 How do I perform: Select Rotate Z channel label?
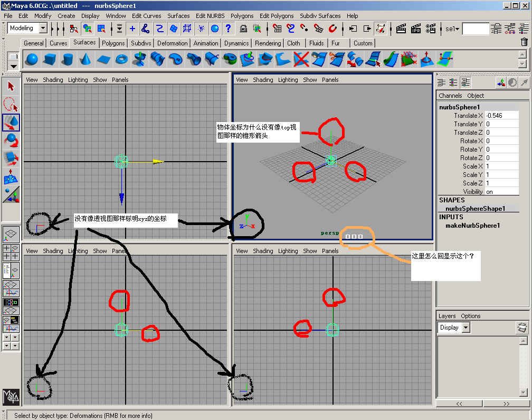coord(471,158)
